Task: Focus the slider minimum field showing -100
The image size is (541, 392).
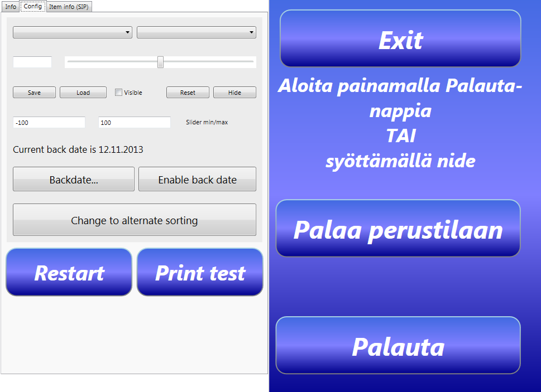Action: 49,122
